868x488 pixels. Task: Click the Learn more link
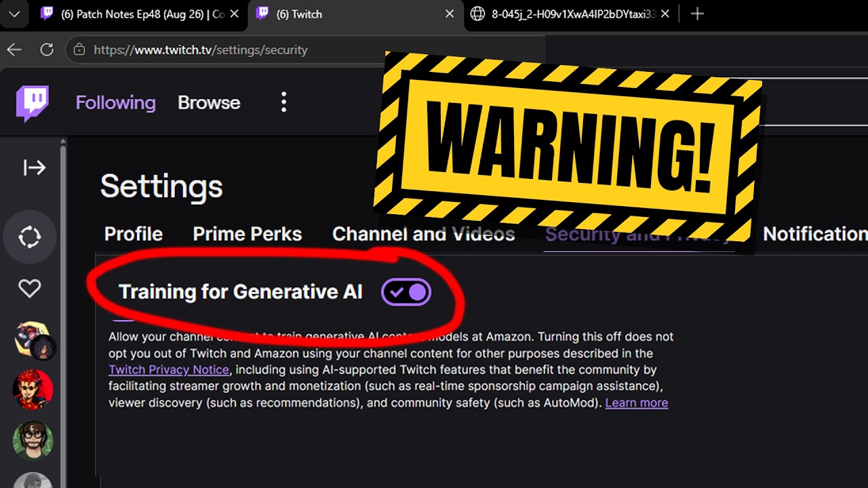pos(637,403)
